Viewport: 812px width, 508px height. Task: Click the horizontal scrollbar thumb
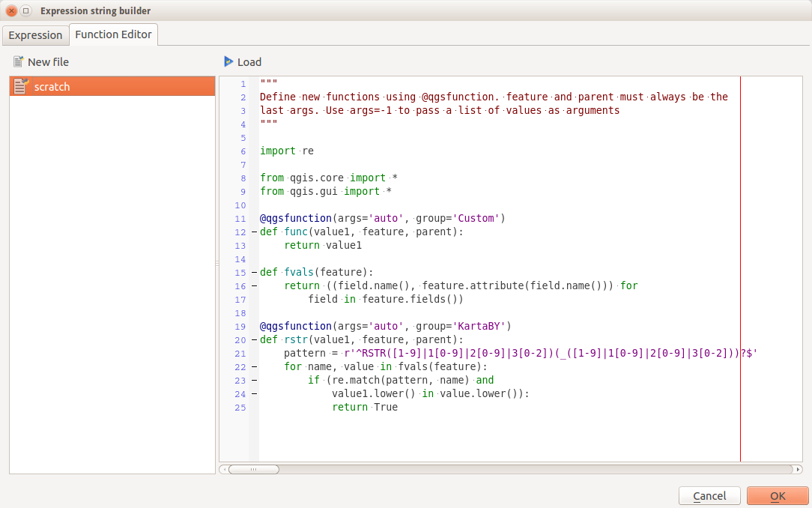click(253, 469)
